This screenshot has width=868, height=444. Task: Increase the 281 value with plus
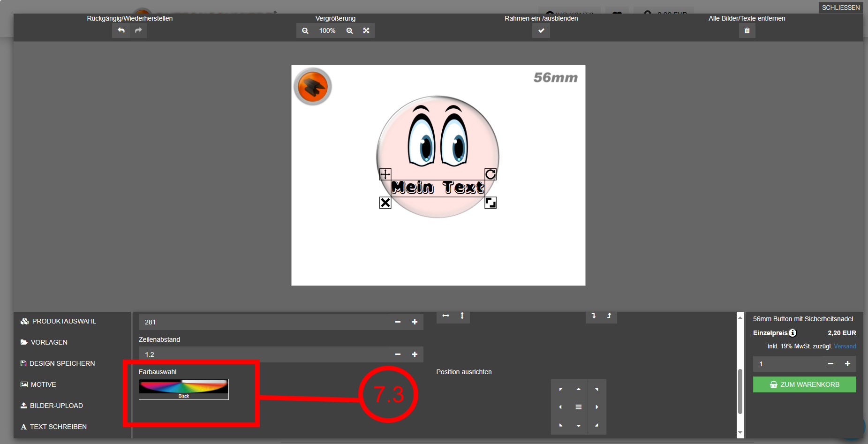pos(415,322)
